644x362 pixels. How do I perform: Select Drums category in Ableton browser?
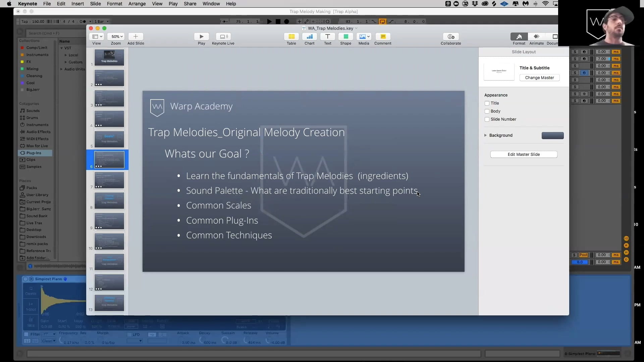32,118
